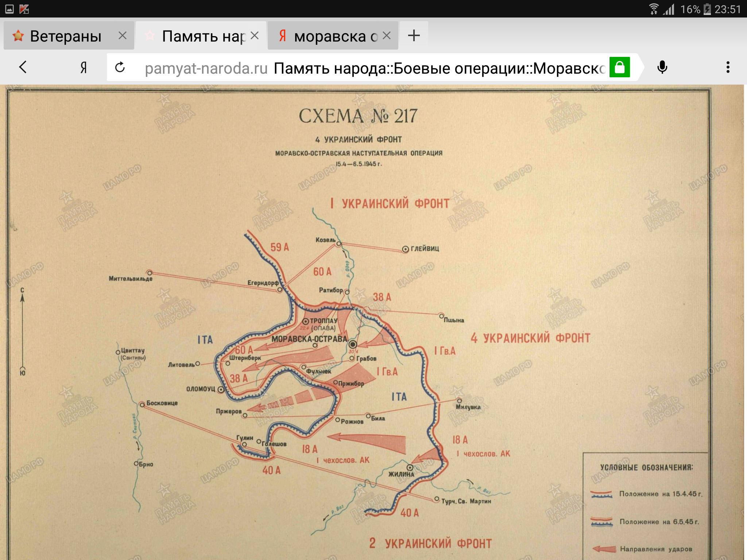Viewport: 747px width, 560px height.
Task: Tap the green secure lock icon
Action: tap(620, 67)
